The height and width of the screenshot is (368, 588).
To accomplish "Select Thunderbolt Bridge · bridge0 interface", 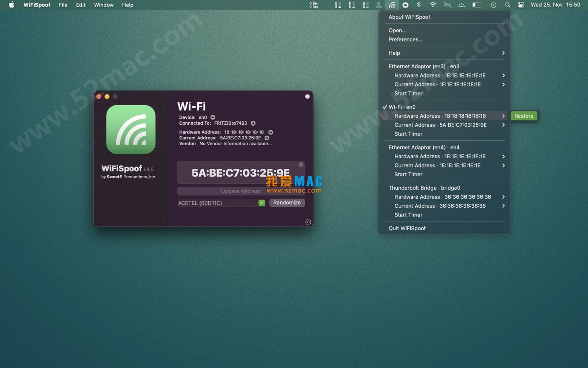I will point(424,188).
